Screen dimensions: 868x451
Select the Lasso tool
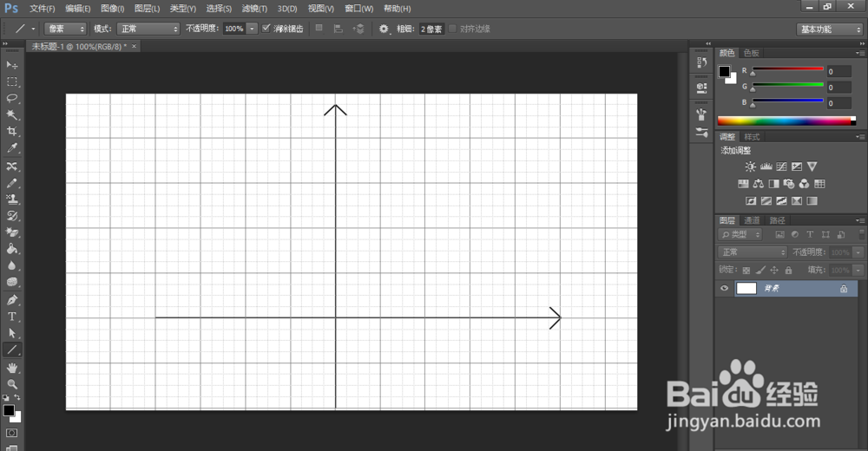[11, 99]
